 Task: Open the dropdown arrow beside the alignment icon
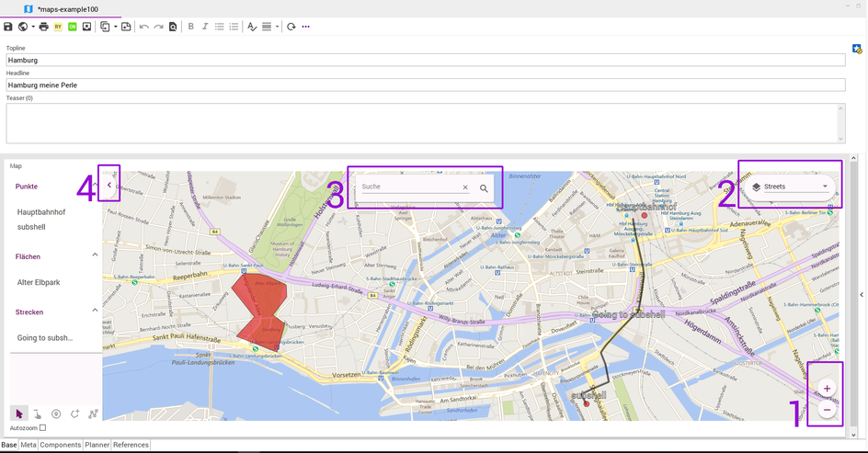(277, 27)
